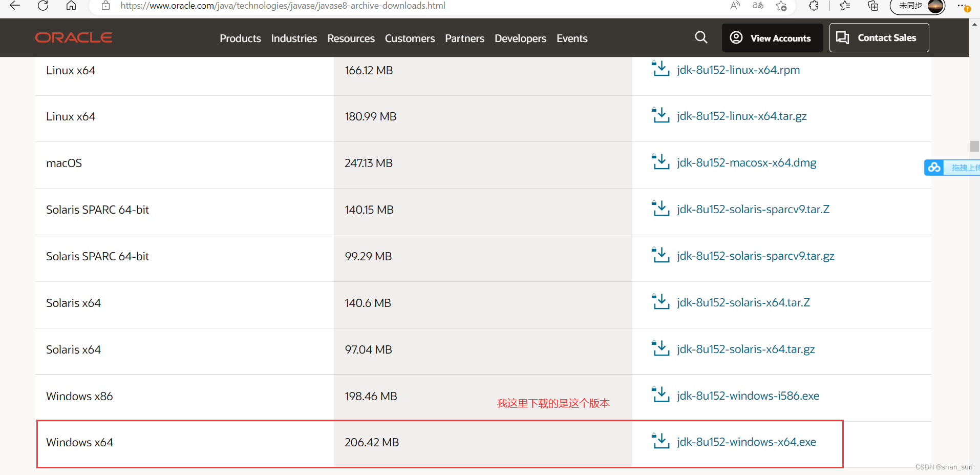Viewport: 980px width, 475px height.
Task: Open the Oracle site search magnifier
Action: (701, 37)
